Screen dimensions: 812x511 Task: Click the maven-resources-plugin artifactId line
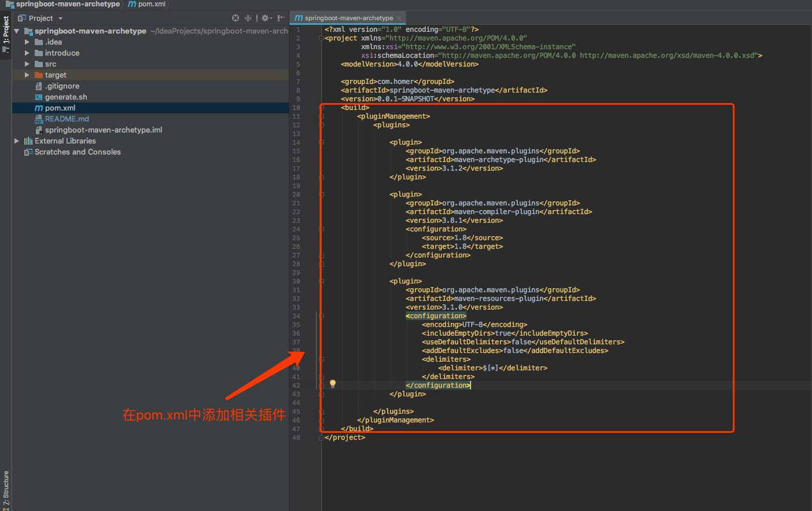point(501,299)
